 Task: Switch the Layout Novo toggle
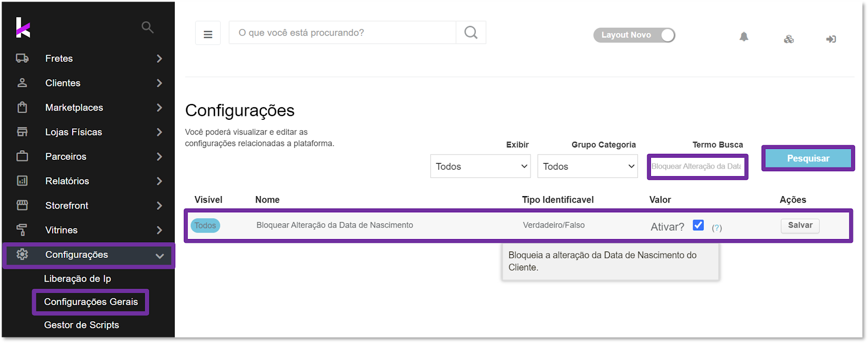[634, 35]
